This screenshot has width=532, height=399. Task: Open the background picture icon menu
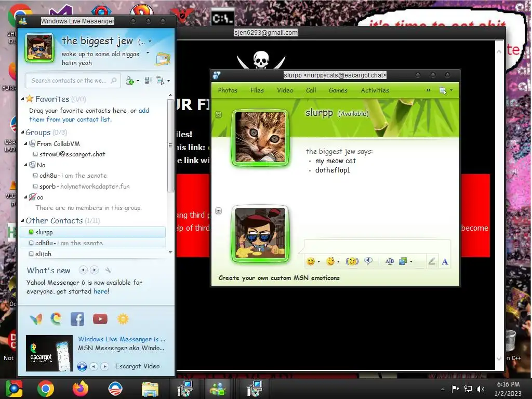405,261
